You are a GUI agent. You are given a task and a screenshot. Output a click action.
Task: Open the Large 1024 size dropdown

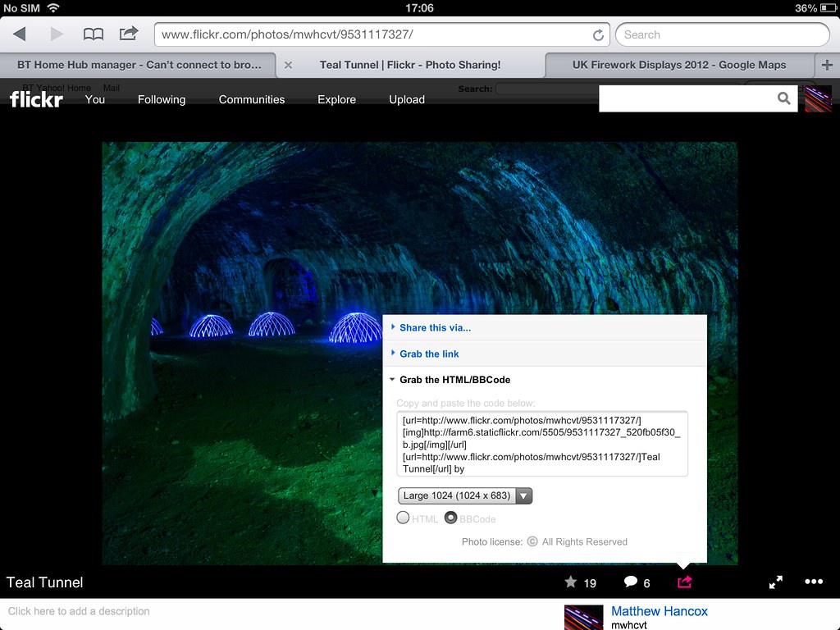click(465, 495)
